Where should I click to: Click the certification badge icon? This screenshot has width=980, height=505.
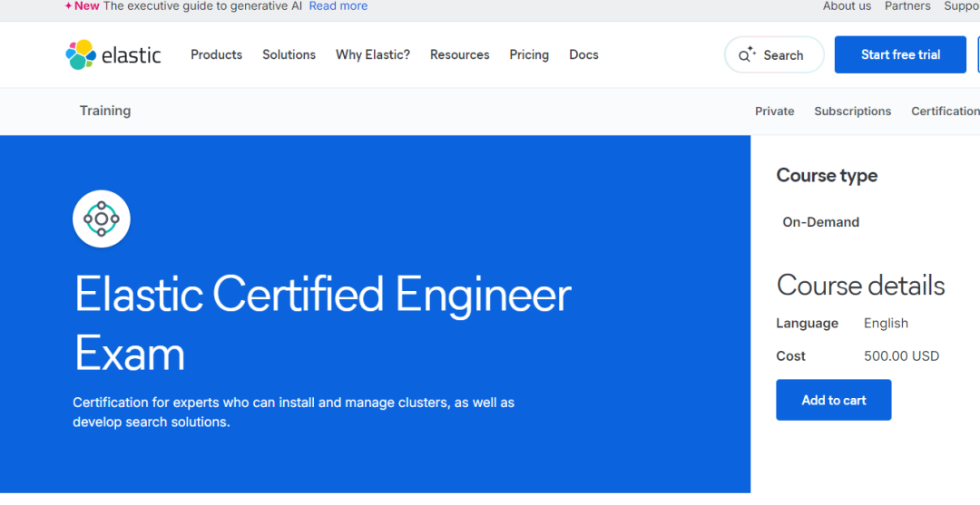pos(102,219)
